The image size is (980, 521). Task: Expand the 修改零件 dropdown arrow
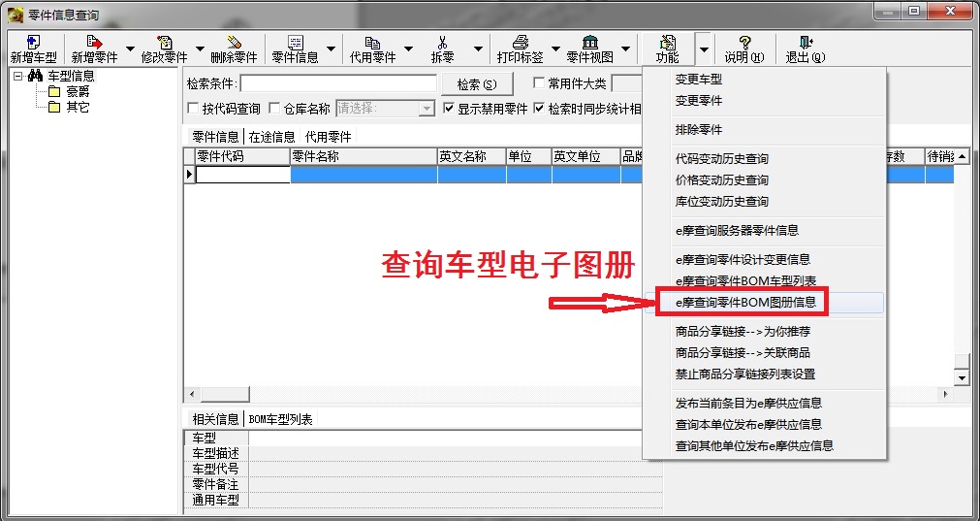tap(200, 49)
